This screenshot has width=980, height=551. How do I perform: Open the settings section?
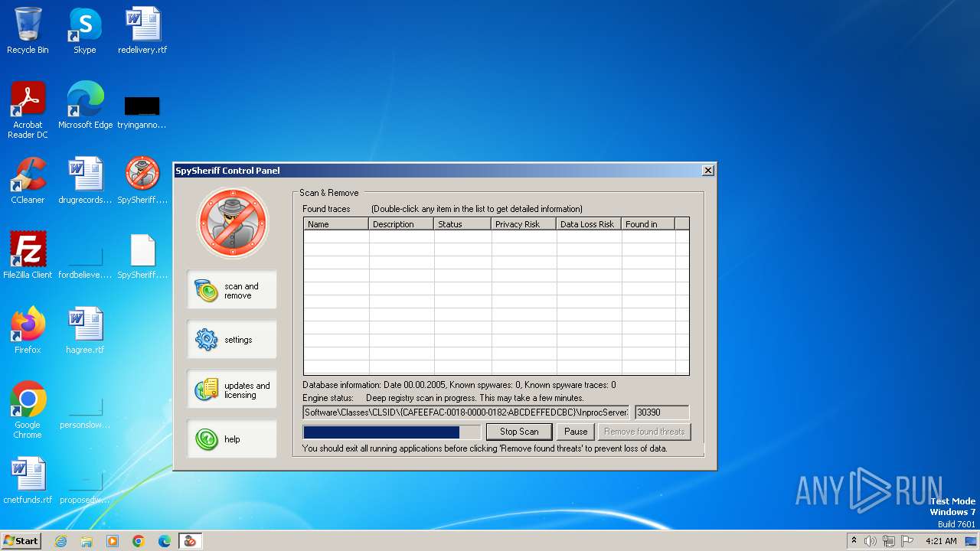pyautogui.click(x=232, y=340)
